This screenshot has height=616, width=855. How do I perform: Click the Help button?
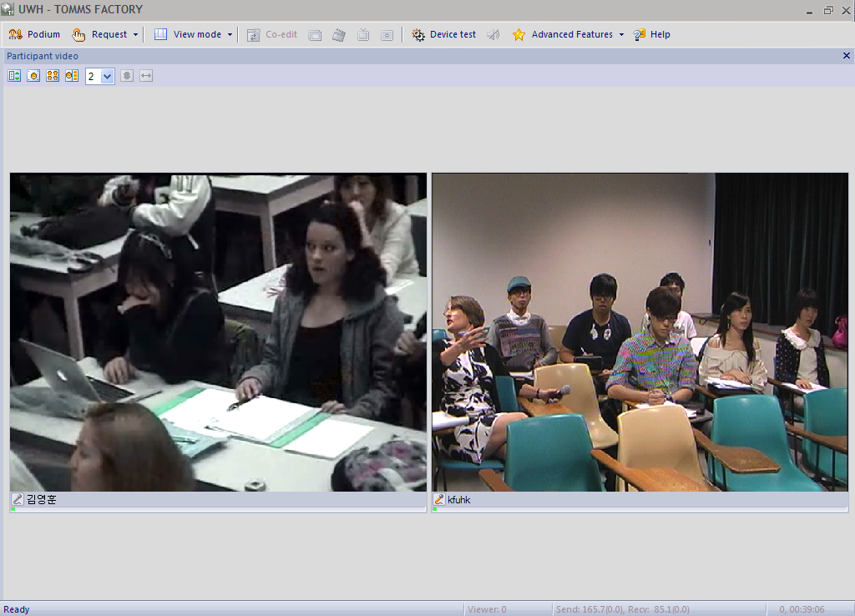click(651, 34)
